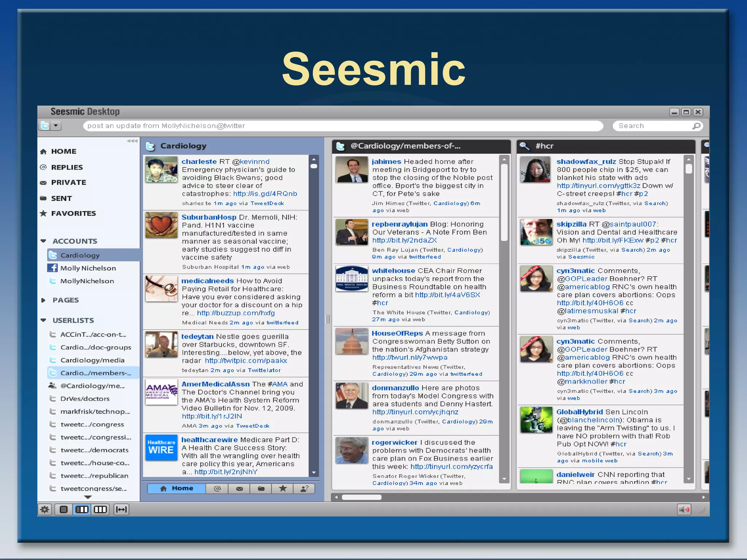Open the markfrisk/technop... userlist
747x560 pixels.
(95, 412)
